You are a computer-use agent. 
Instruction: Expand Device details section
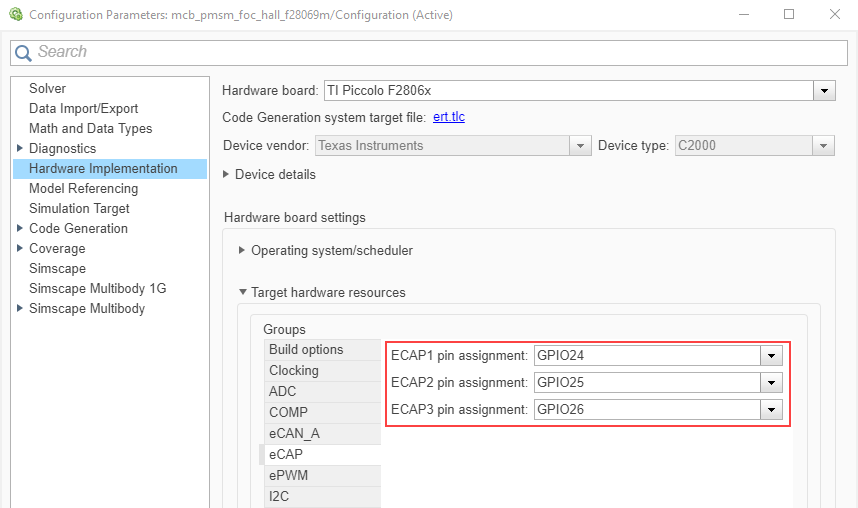tap(227, 174)
